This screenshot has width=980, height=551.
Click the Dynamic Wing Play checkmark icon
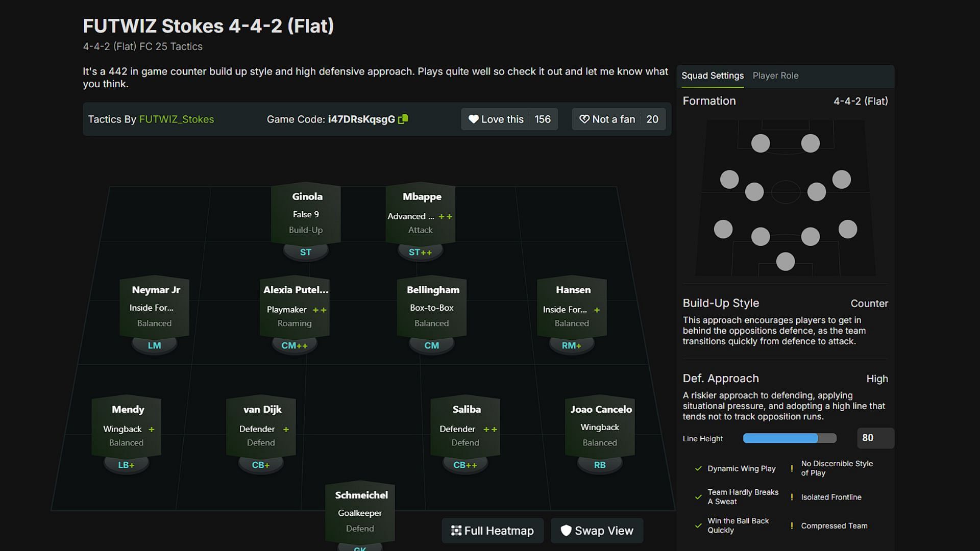pos(698,468)
